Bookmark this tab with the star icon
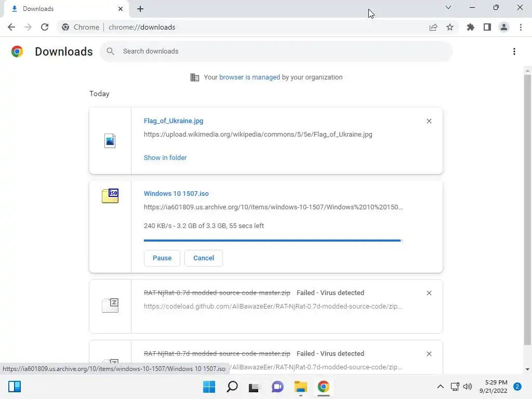 tap(450, 27)
